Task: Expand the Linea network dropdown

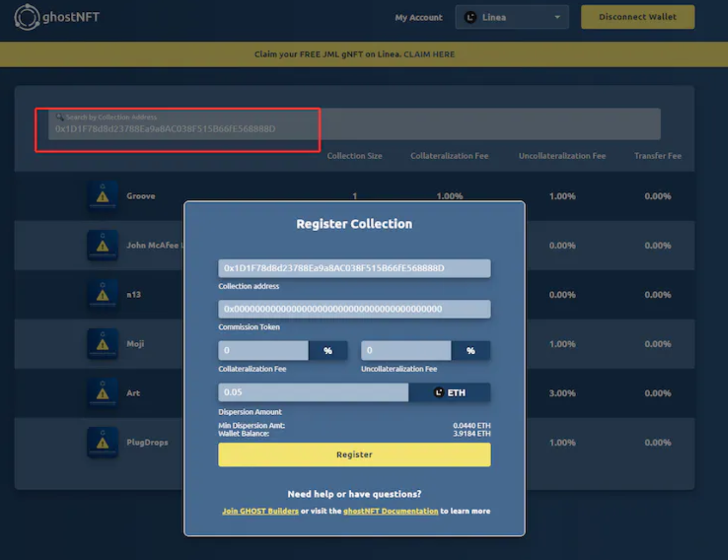Action: [x=512, y=17]
